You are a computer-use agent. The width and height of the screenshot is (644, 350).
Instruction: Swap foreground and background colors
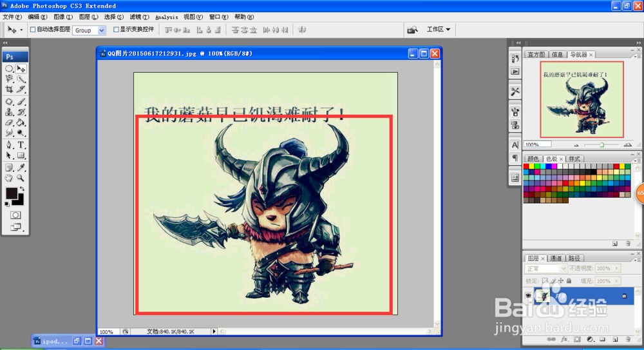click(22, 190)
